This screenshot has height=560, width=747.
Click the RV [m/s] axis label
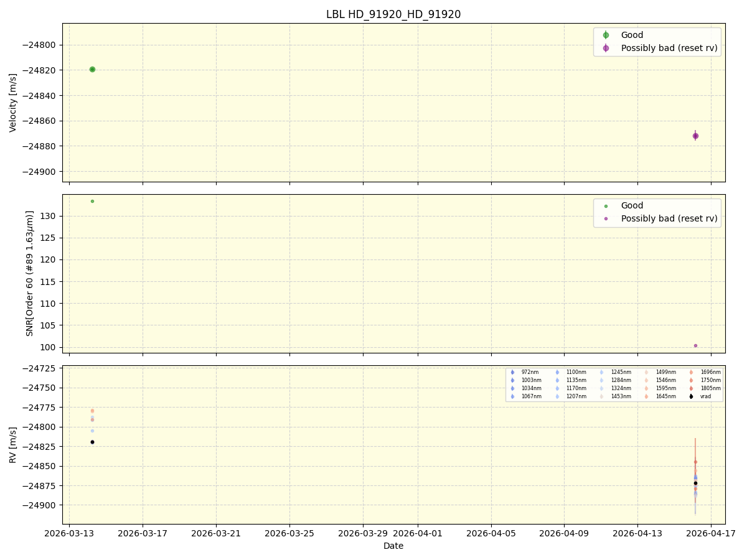click(13, 444)
